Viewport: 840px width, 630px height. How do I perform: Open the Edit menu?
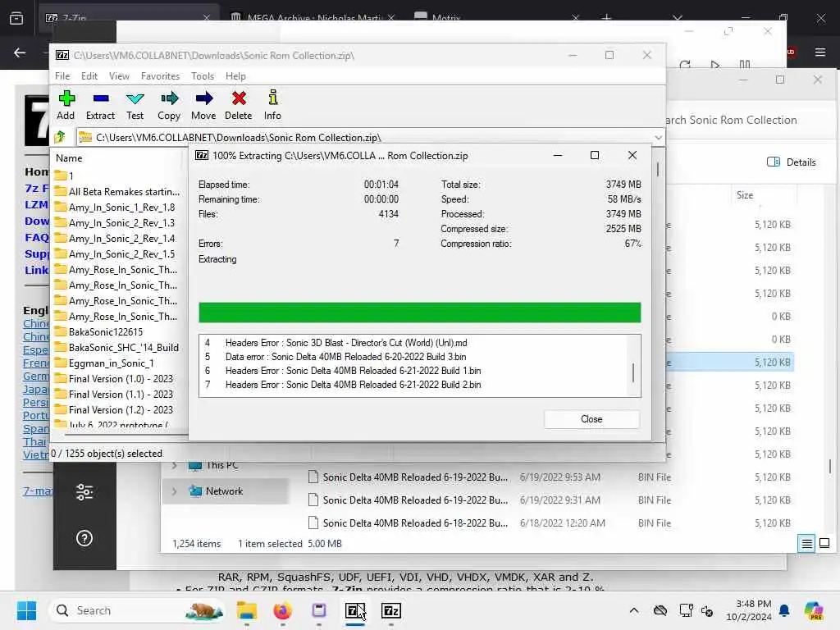click(89, 76)
